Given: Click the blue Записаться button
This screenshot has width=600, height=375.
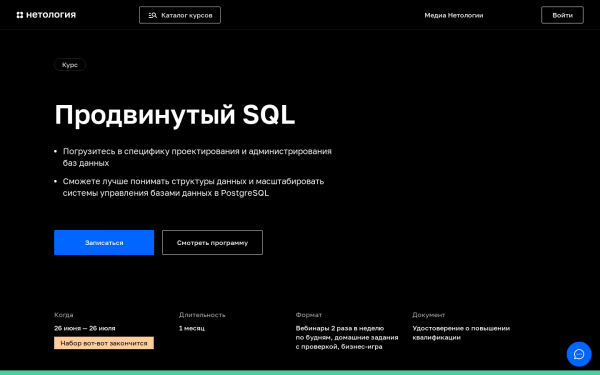Looking at the screenshot, I should (104, 243).
